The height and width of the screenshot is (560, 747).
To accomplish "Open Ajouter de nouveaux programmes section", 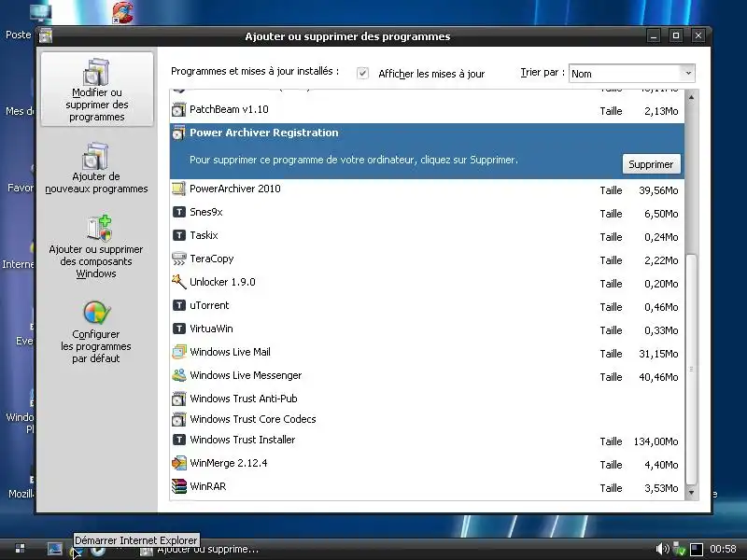I will click(96, 168).
